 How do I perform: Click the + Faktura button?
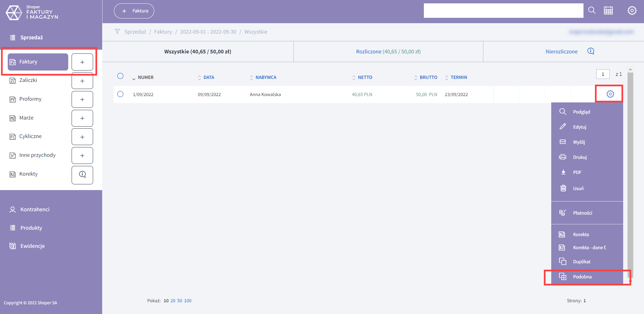pyautogui.click(x=134, y=11)
